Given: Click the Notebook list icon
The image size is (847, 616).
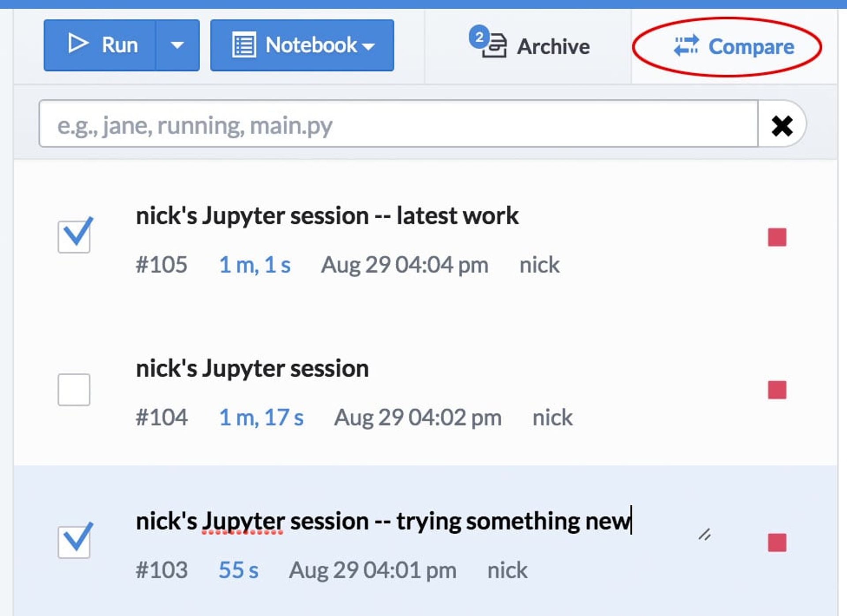Looking at the screenshot, I should (244, 45).
